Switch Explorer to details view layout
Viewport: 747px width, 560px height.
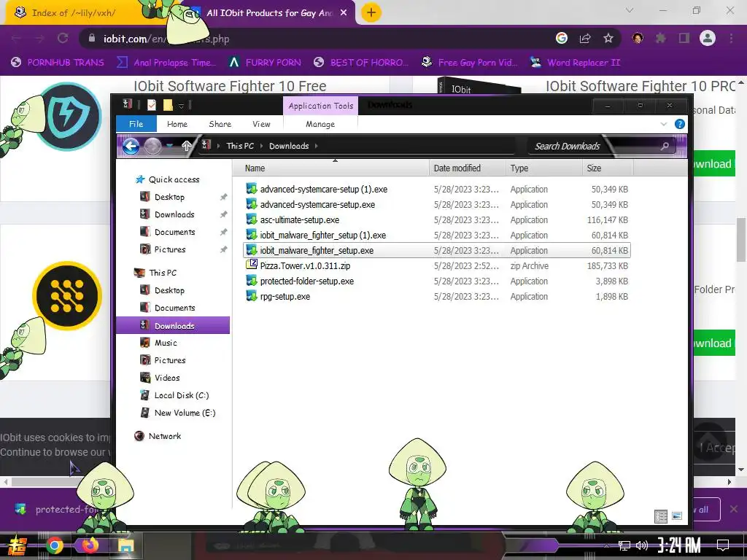click(661, 516)
